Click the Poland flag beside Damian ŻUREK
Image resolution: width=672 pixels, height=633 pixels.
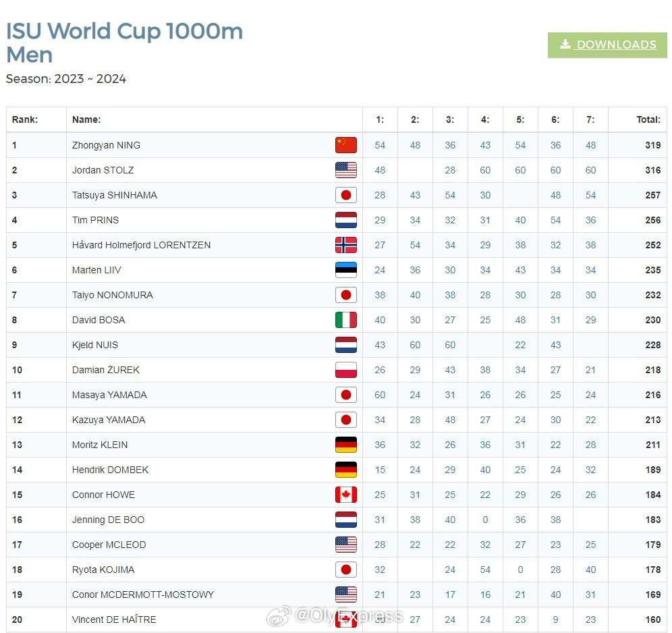click(x=345, y=370)
